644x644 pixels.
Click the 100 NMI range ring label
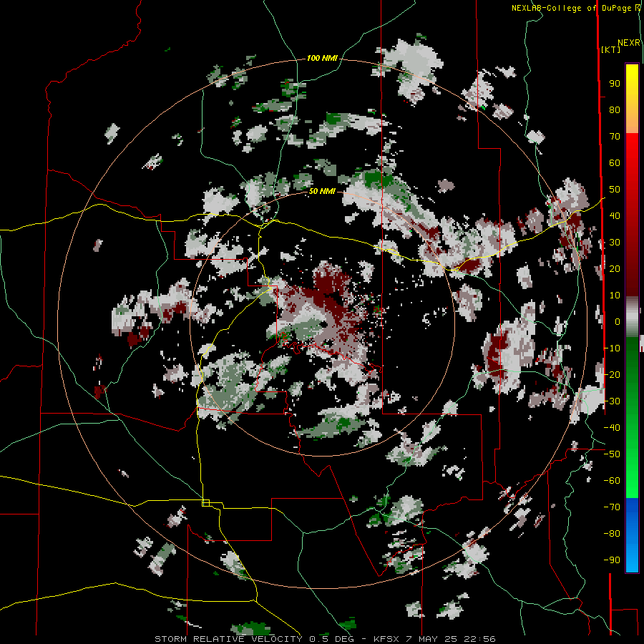tap(322, 59)
